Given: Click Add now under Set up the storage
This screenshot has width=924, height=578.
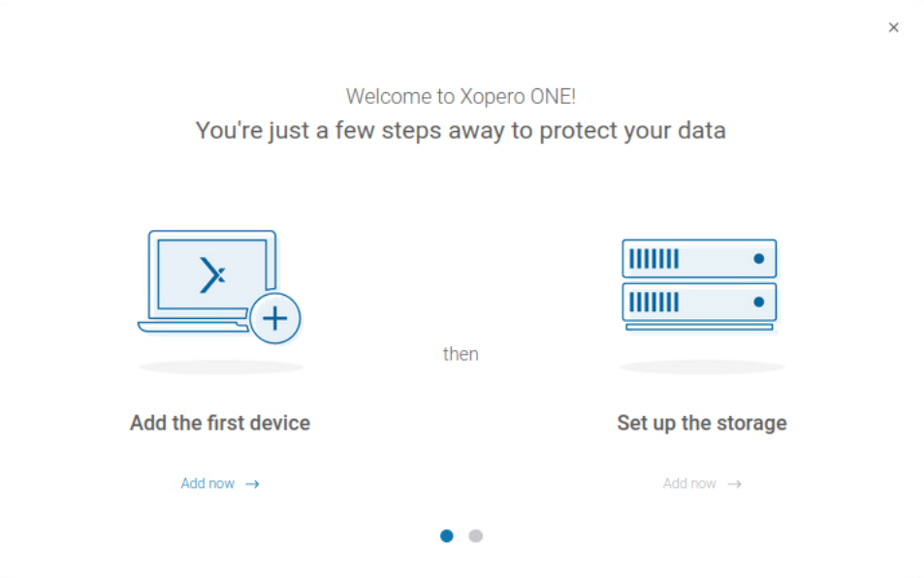Looking at the screenshot, I should click(x=689, y=484).
